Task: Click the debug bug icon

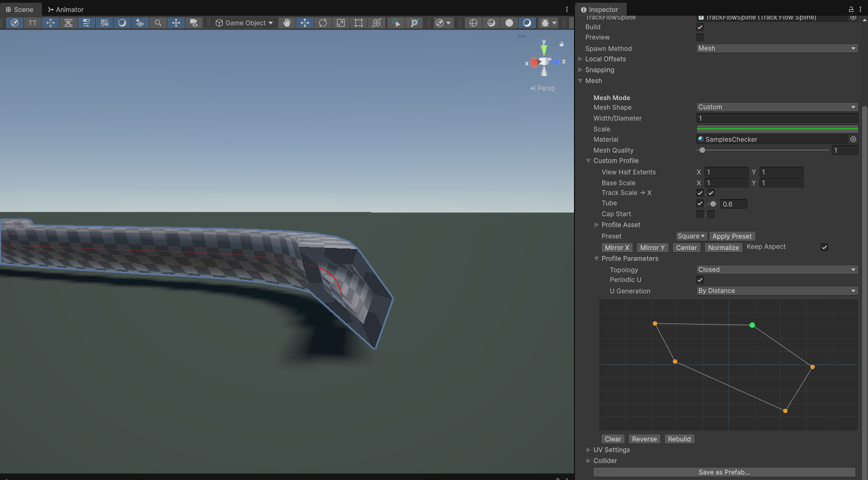Action: point(545,23)
